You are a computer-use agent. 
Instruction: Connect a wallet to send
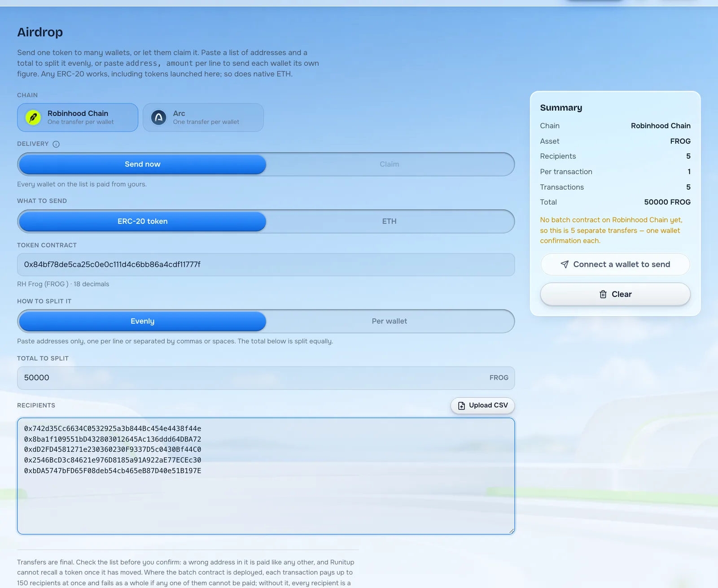click(615, 265)
